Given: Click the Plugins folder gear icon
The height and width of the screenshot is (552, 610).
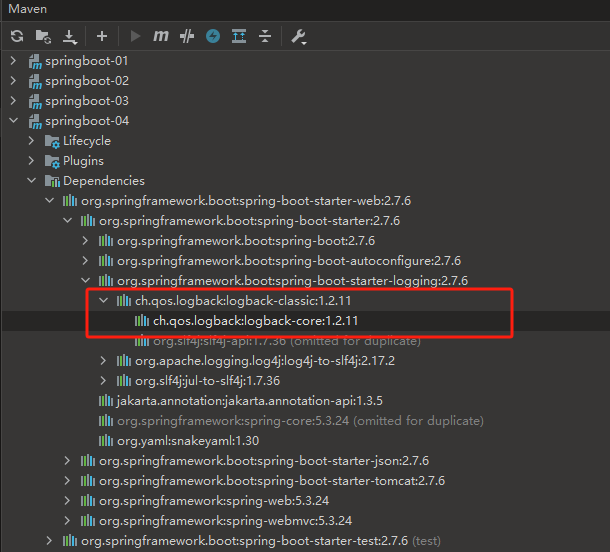Looking at the screenshot, I should [x=52, y=161].
